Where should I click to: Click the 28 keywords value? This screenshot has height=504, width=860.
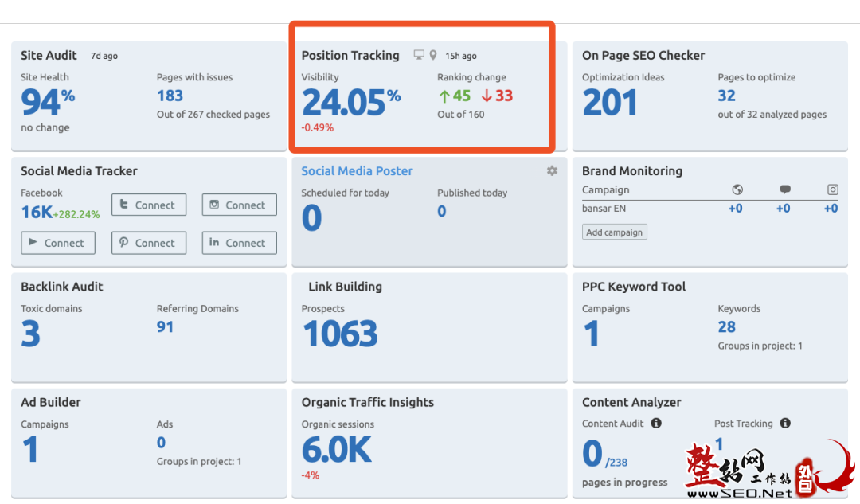click(x=727, y=327)
